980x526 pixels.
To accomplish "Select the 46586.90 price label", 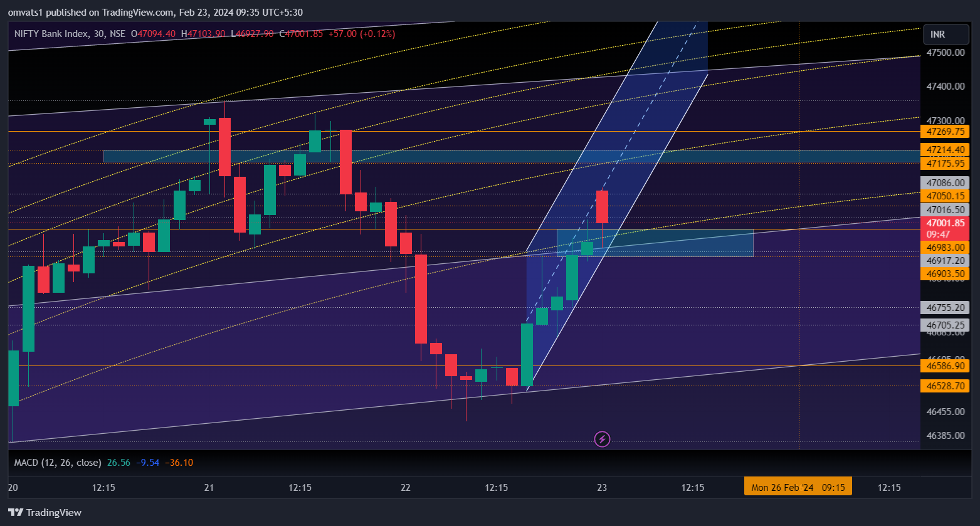I will coord(945,366).
